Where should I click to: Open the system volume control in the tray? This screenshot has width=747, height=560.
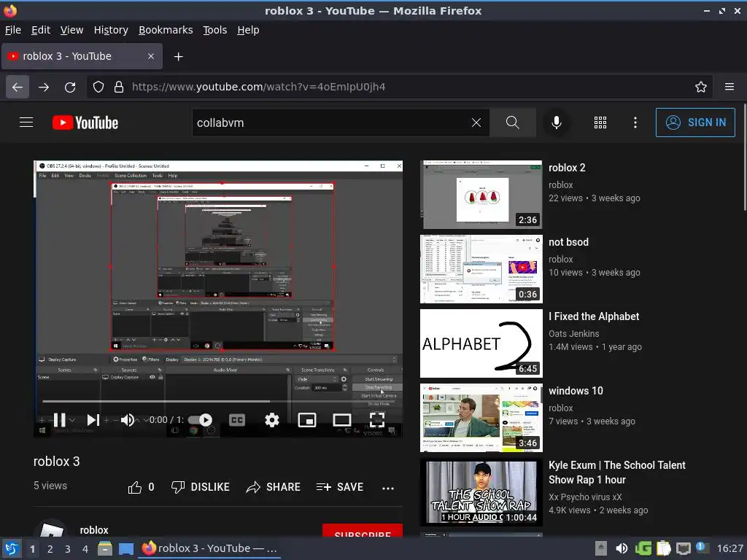(x=622, y=548)
